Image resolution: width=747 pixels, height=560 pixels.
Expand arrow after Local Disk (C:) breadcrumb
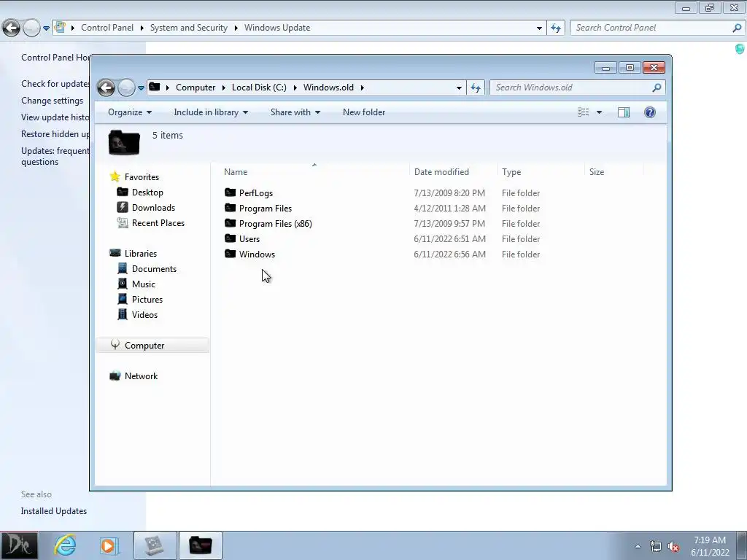[x=295, y=87]
